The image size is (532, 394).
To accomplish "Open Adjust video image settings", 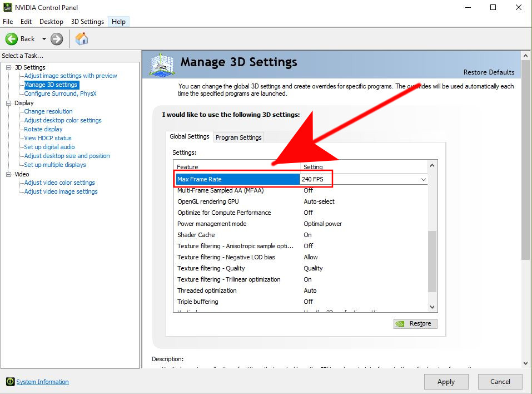I will click(61, 191).
